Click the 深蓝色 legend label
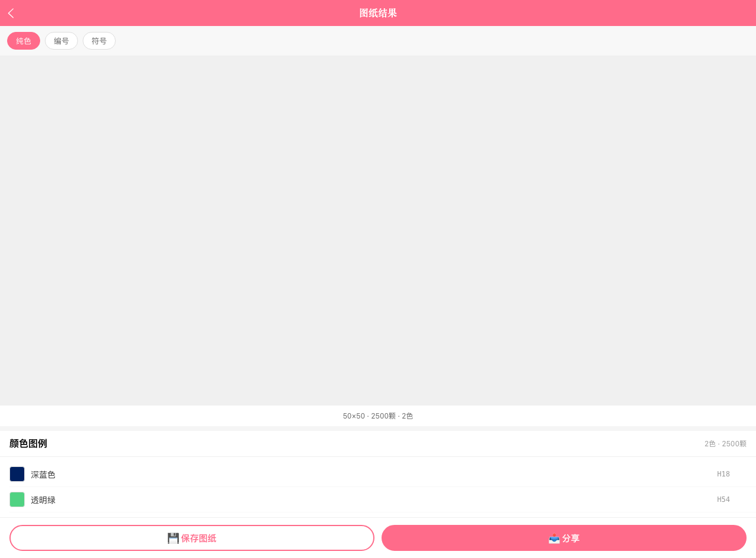Screen dimensions: 756x558 coord(43,475)
